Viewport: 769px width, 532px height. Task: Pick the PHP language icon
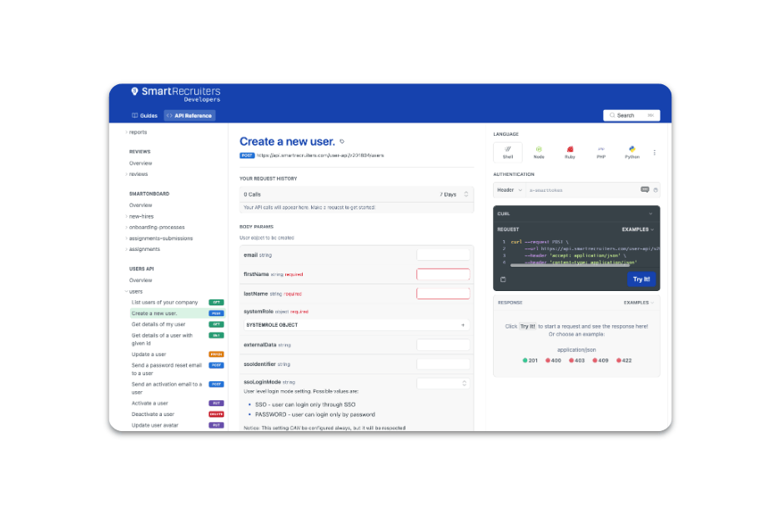[x=601, y=152]
